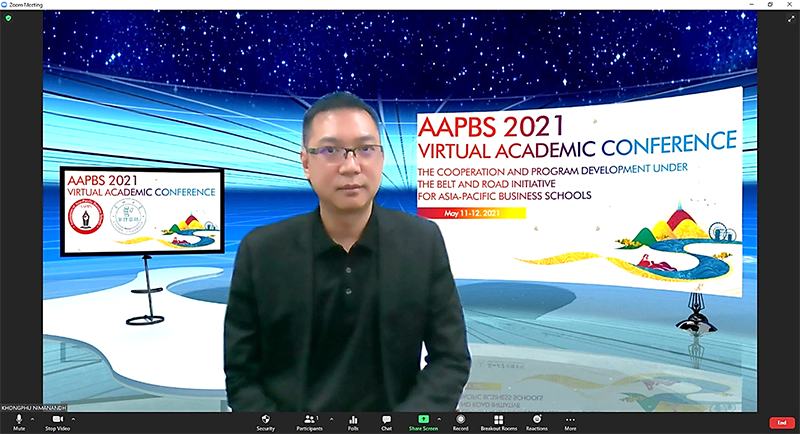Expand video options arrow next to Stop Video
The height and width of the screenshot is (434, 800).
tap(73, 419)
